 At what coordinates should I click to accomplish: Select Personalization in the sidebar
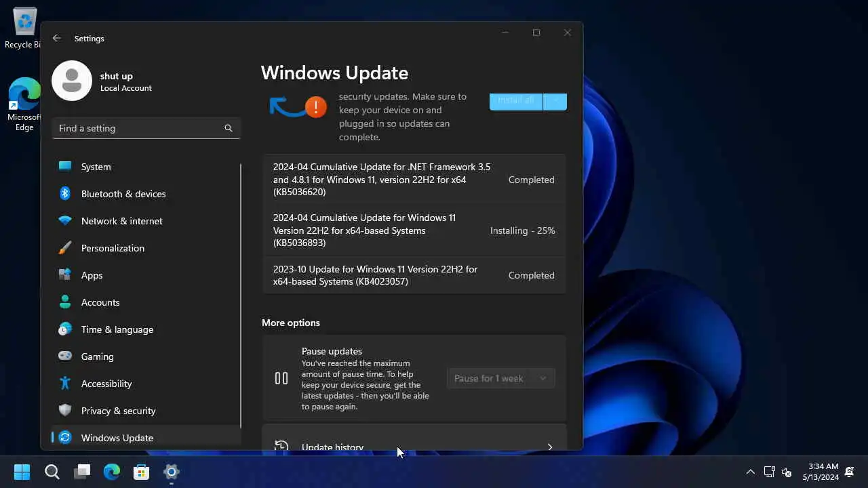pyautogui.click(x=146, y=247)
